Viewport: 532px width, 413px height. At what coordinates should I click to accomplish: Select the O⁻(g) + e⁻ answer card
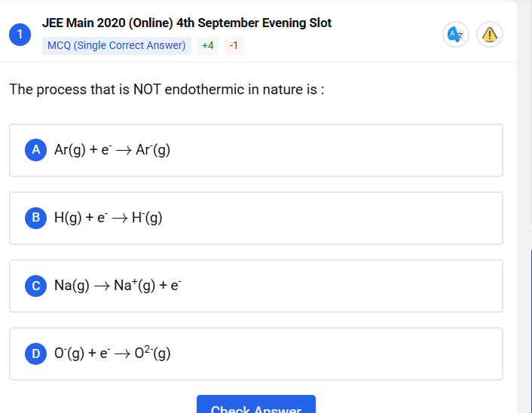[256, 354]
